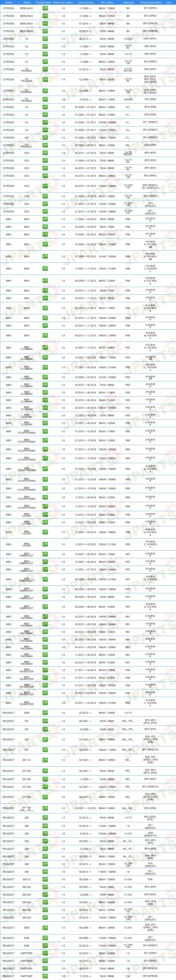Click the '2008' model cell

pos(27,713)
